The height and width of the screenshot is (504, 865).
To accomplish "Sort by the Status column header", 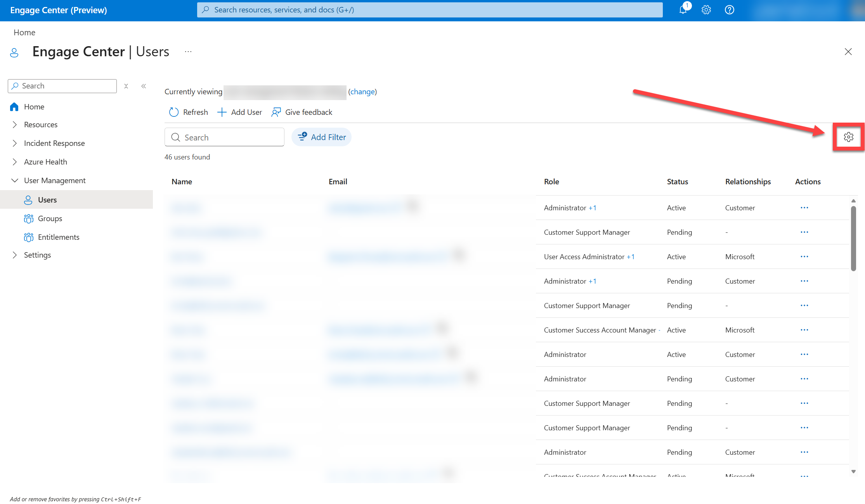I will click(x=678, y=182).
